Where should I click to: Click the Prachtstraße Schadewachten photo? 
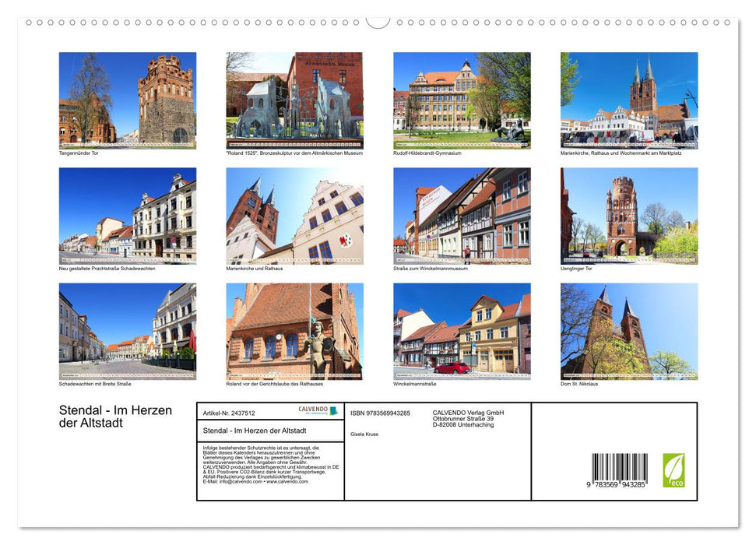pos(127,216)
